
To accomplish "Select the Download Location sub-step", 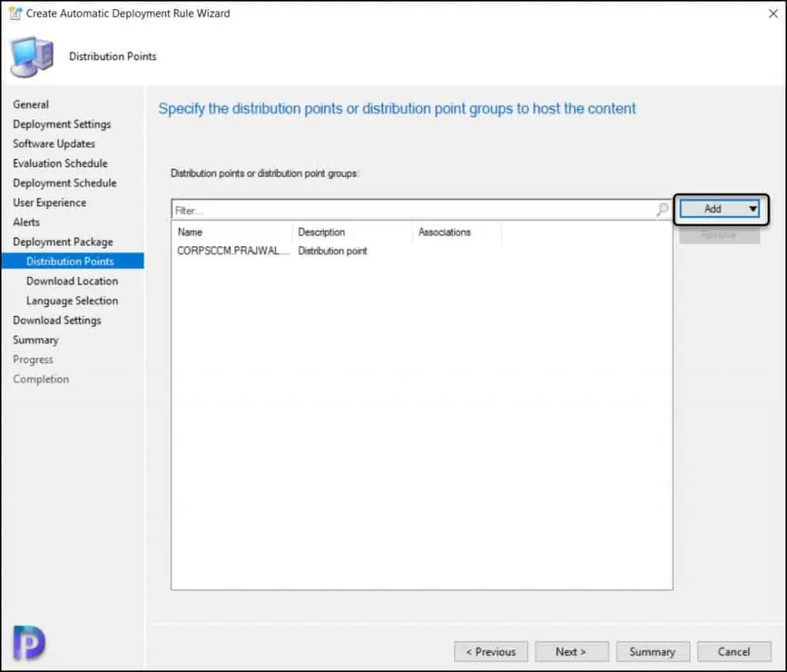I will pyautogui.click(x=71, y=281).
